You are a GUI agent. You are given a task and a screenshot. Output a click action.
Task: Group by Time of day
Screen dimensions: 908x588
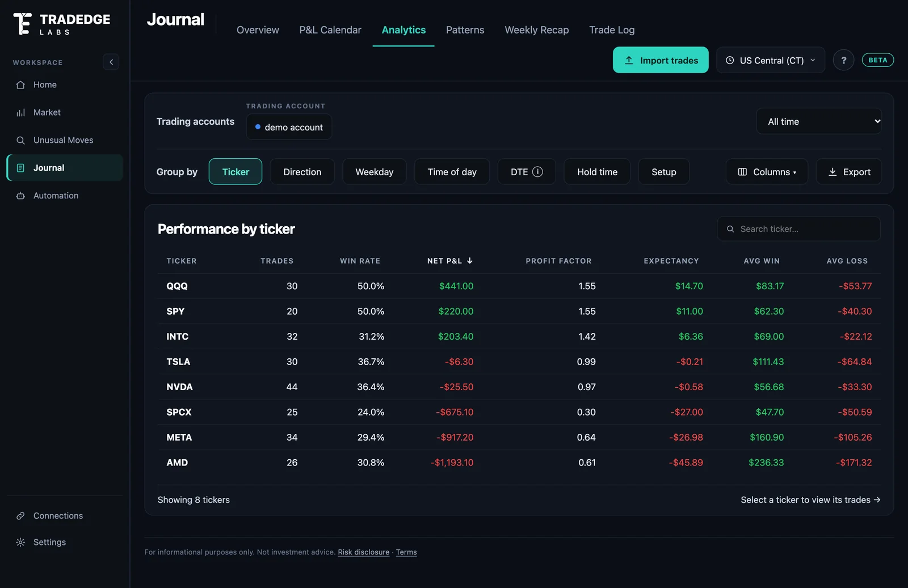click(x=452, y=172)
